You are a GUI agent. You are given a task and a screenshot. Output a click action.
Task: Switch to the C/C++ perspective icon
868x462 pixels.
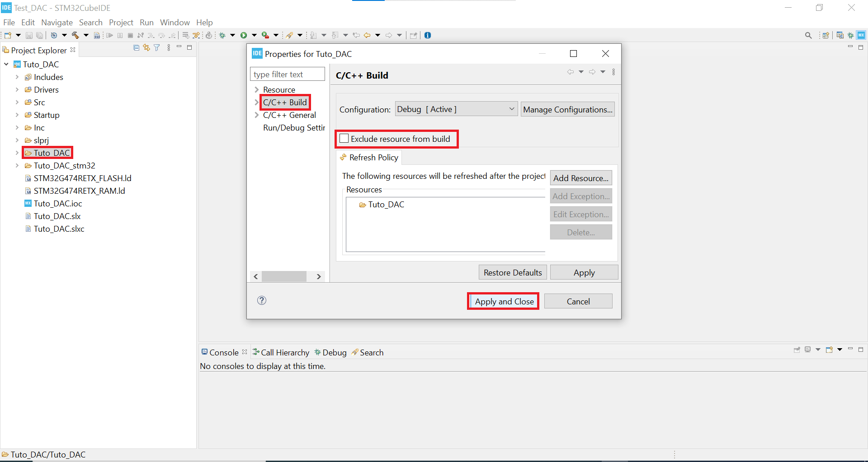pyautogui.click(x=840, y=35)
